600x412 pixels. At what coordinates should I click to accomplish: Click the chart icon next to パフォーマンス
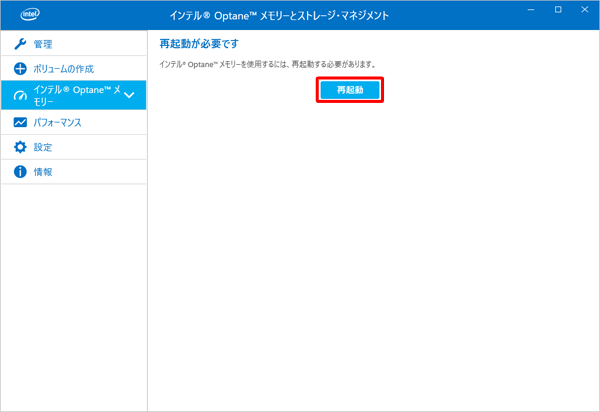[x=20, y=122]
